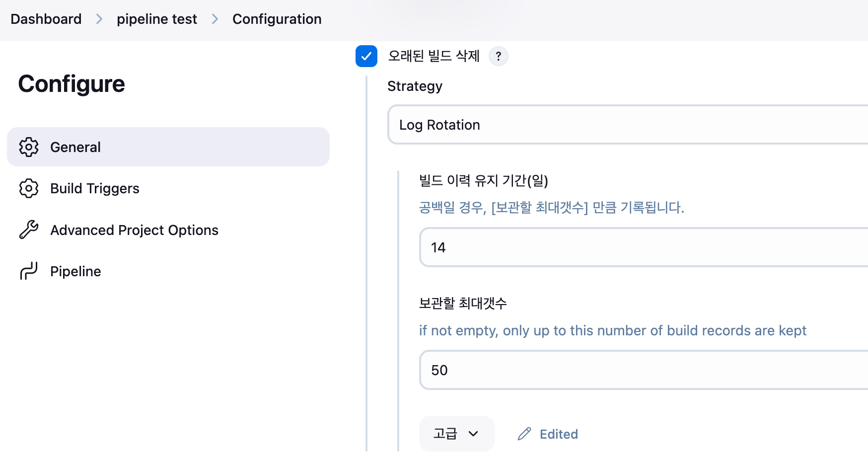Click the pencil icon beside Edited
This screenshot has height=465, width=868.
click(x=524, y=434)
